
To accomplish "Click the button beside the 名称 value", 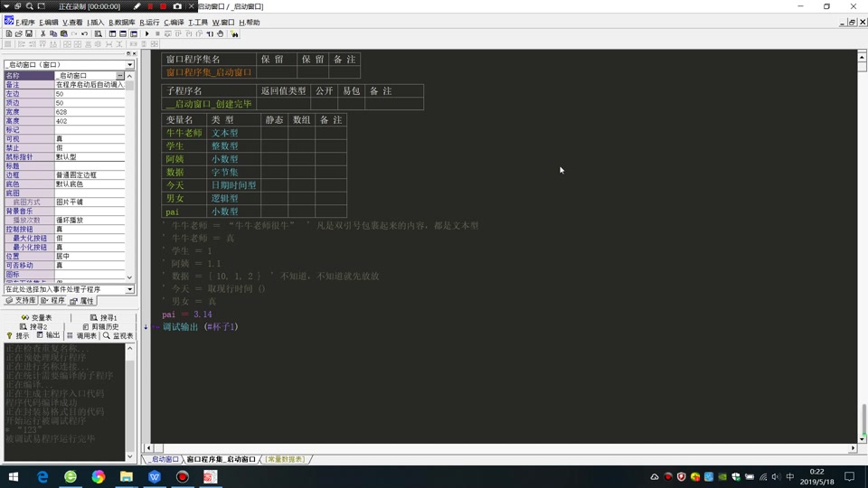I will 120,75.
